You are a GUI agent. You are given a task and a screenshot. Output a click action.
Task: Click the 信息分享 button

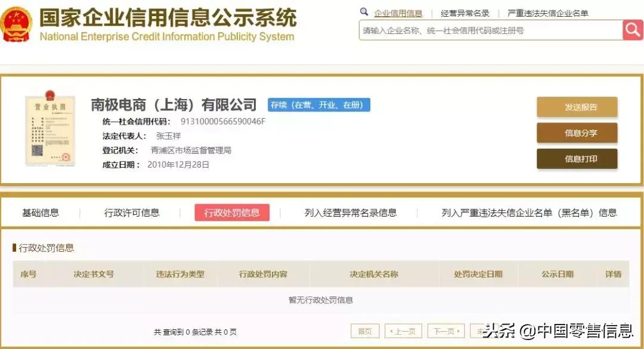[577, 133]
